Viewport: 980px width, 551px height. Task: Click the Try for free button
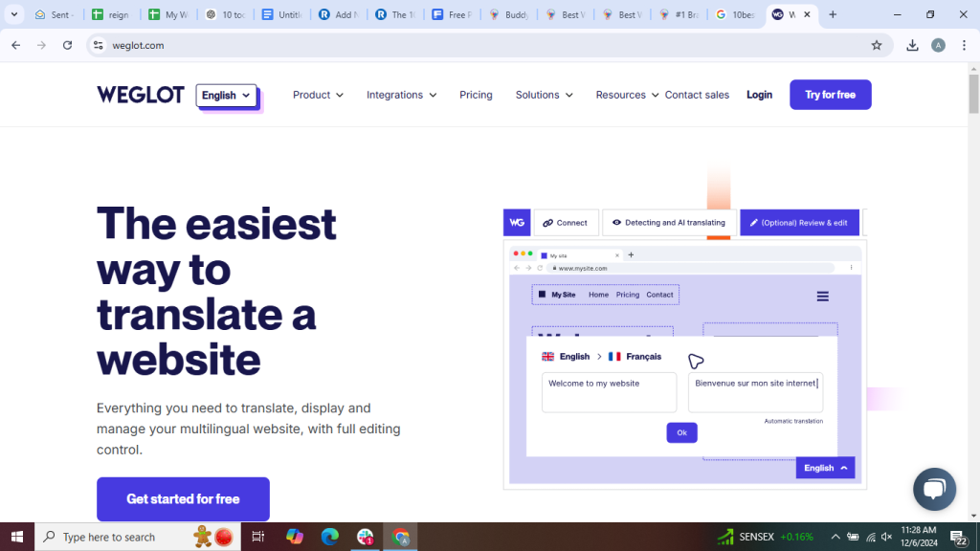click(830, 95)
